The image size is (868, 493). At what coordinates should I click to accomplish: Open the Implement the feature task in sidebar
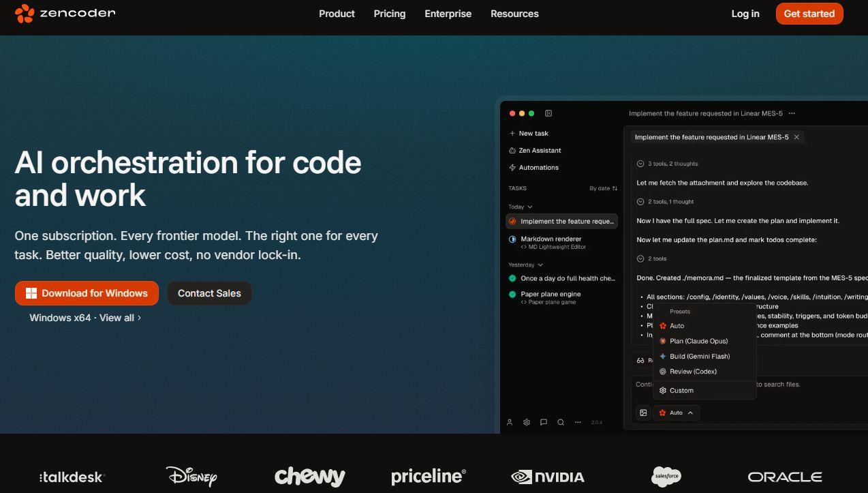coord(562,222)
